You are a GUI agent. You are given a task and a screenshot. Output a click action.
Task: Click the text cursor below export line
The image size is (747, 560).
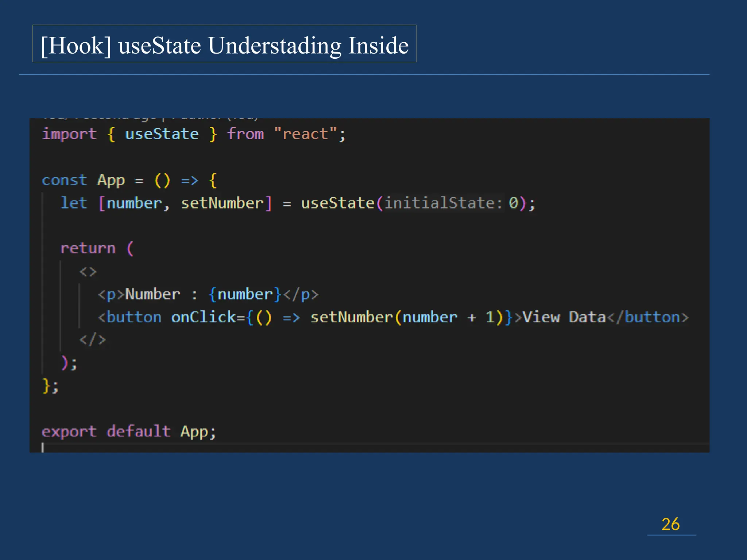(43, 448)
